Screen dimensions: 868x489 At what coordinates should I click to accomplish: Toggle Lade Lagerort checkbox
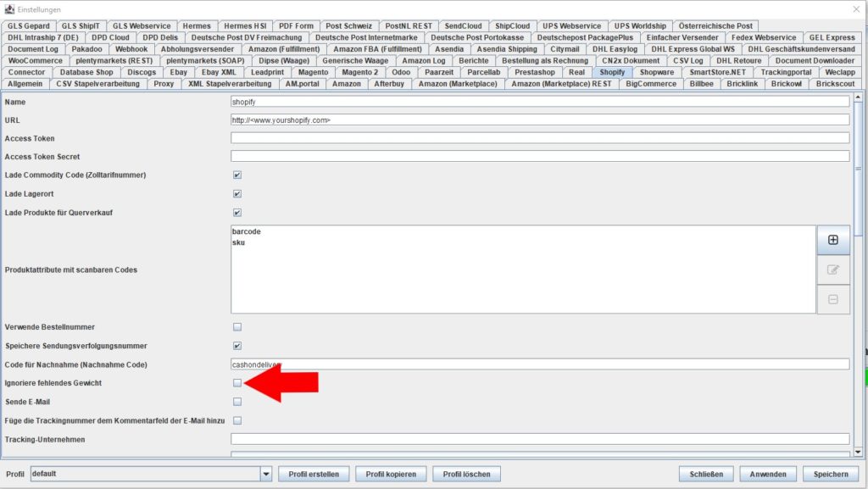237,193
